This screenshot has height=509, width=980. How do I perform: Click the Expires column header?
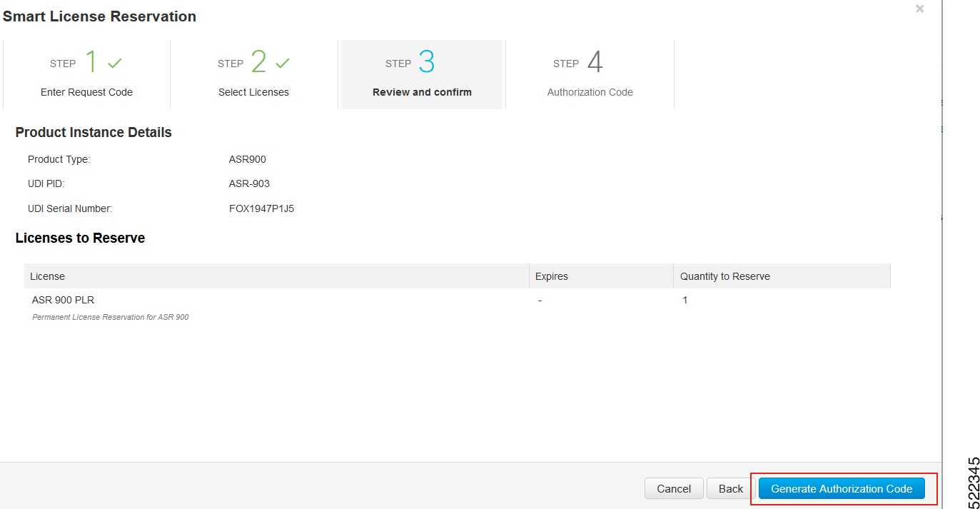(601, 276)
